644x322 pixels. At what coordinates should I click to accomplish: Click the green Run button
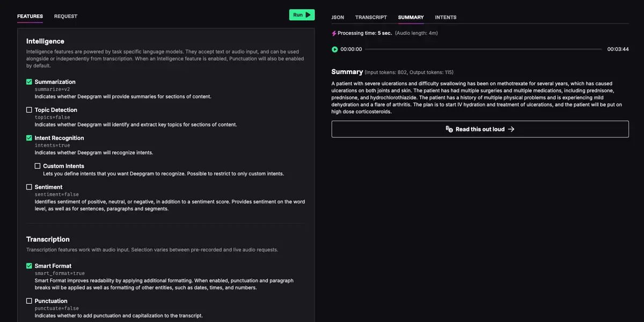tap(302, 15)
